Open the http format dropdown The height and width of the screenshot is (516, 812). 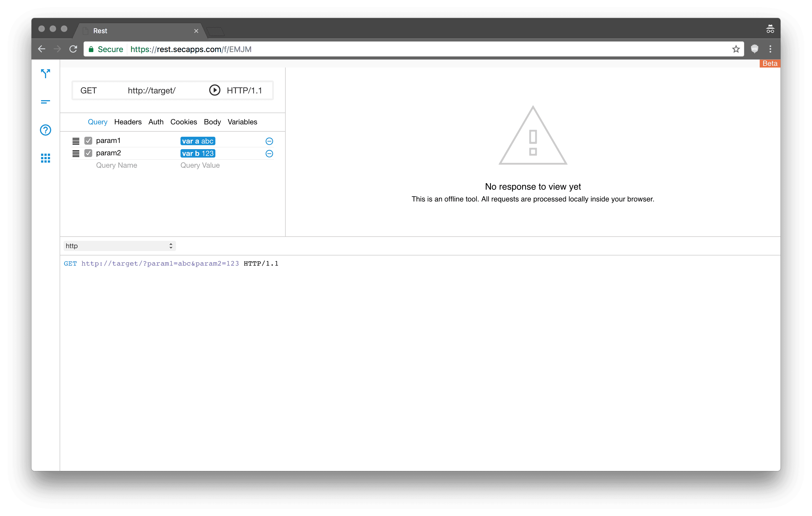120,246
